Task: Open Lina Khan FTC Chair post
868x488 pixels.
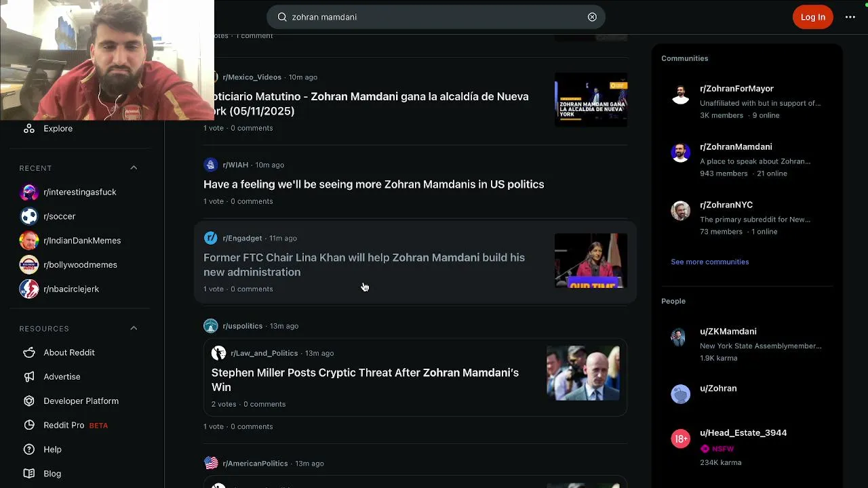Action: (x=364, y=264)
